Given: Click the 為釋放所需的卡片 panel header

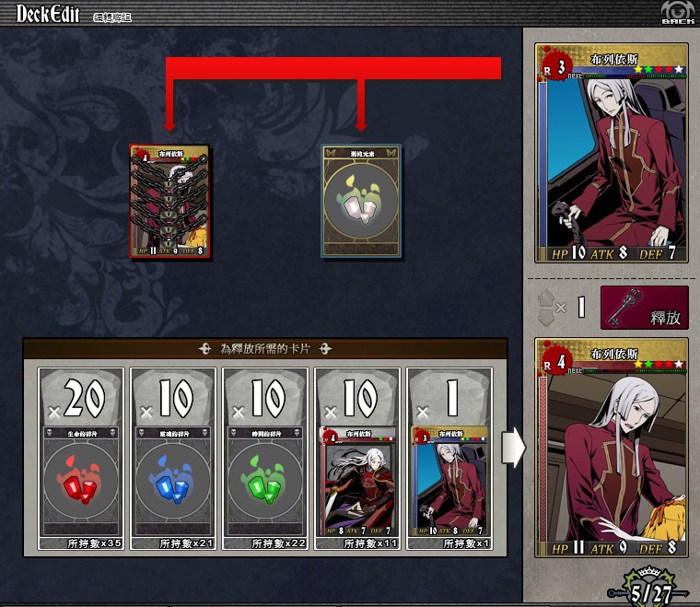Looking at the screenshot, I should (265, 348).
